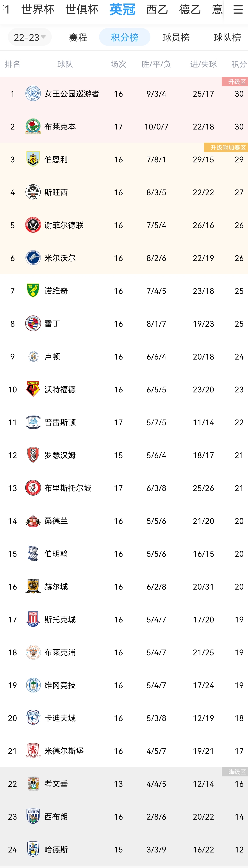The height and width of the screenshot is (868, 248).
Task: Tap the Sunderland club crest
Action: (x=33, y=521)
